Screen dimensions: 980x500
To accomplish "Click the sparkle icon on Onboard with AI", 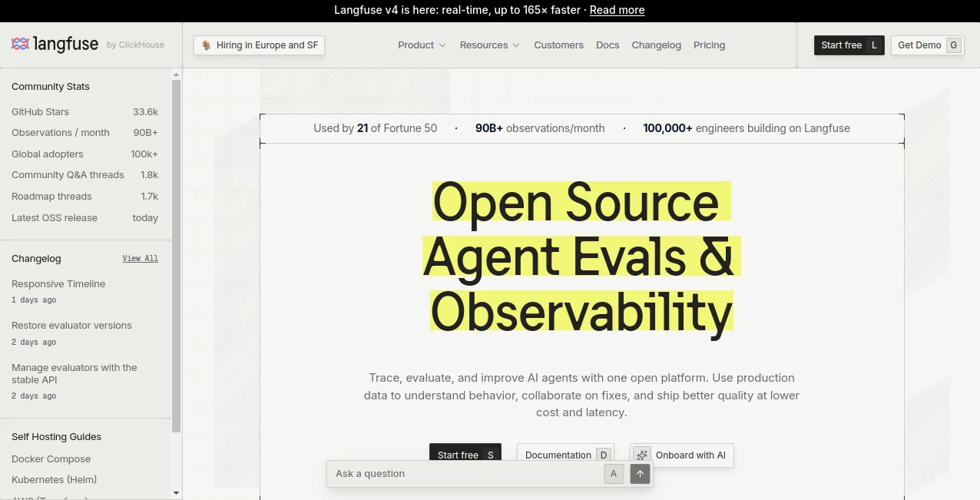I will pyautogui.click(x=642, y=455).
